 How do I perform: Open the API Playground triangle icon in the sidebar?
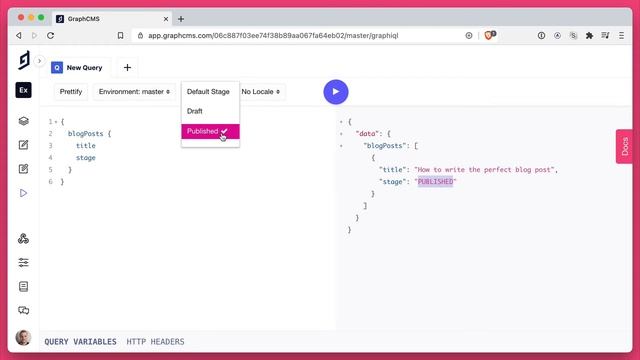24,193
